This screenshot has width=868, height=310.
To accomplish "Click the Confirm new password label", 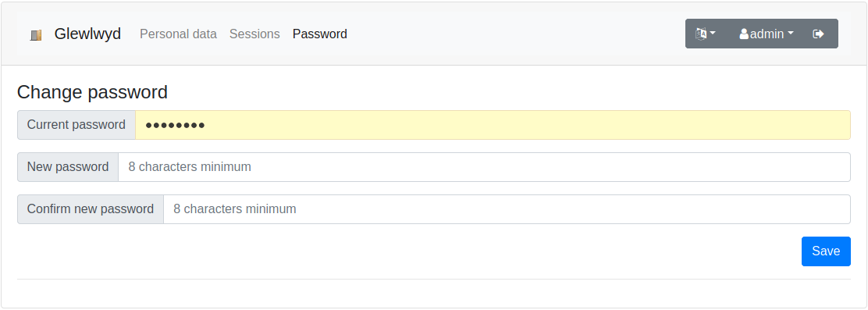I will tap(91, 209).
